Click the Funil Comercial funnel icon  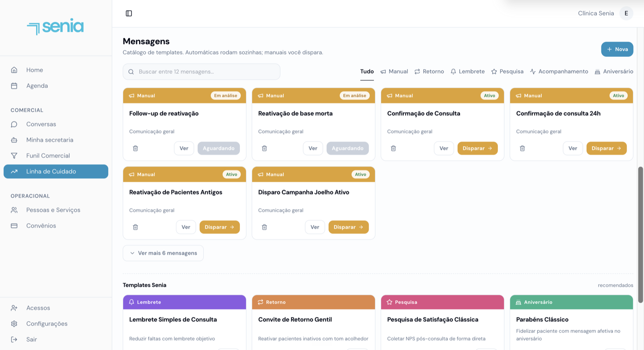14,156
